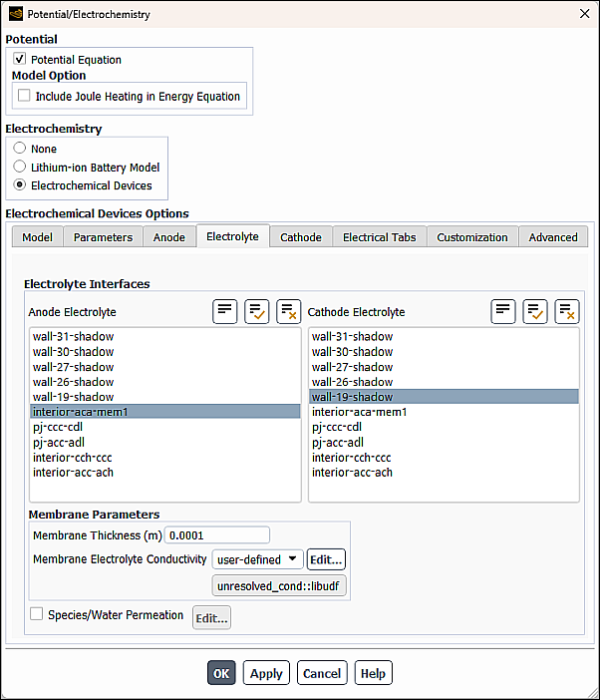Select Lithium-ion Battery Model radio button
Viewport: 600px width, 700px height.
20,167
